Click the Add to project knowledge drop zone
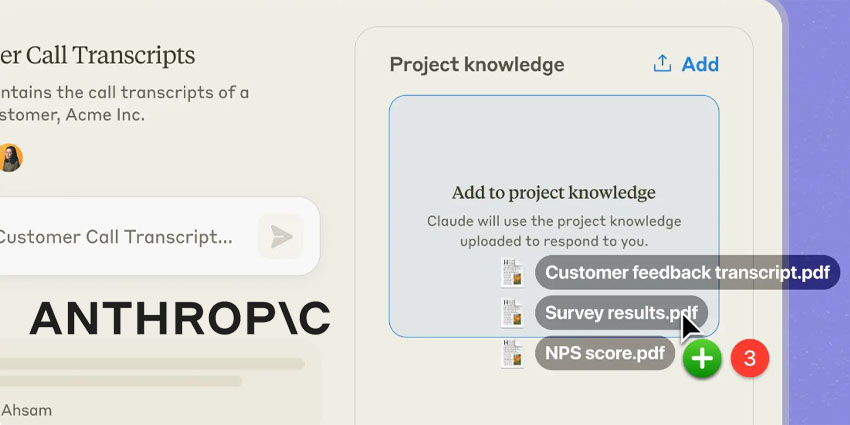The image size is (850, 425). coord(554,216)
